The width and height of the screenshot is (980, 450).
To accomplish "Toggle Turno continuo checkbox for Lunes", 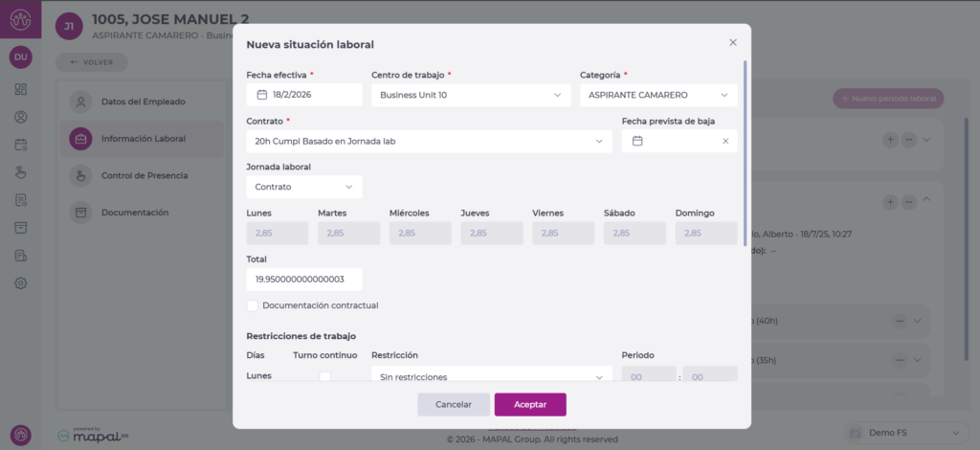I will pos(324,377).
